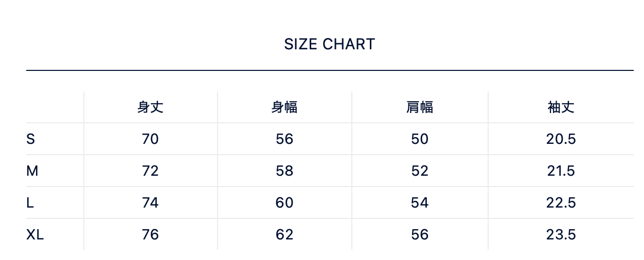Select the XL 身丈 value 76
The height and width of the screenshot is (260, 644).
150,234
